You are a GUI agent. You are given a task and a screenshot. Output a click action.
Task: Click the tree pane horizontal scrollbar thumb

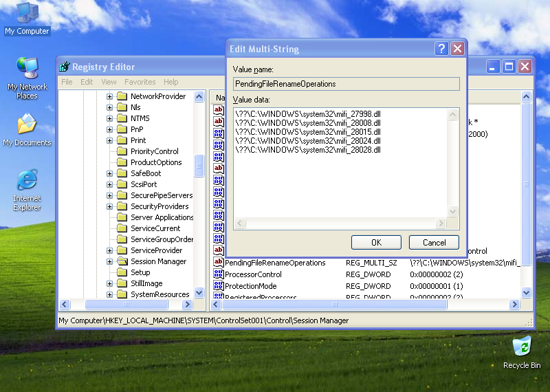126,304
